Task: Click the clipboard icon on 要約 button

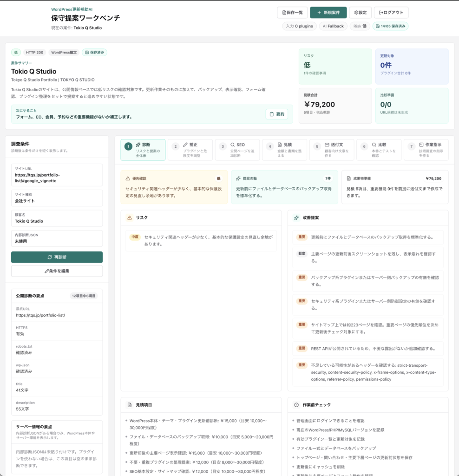Action: tap(271, 114)
